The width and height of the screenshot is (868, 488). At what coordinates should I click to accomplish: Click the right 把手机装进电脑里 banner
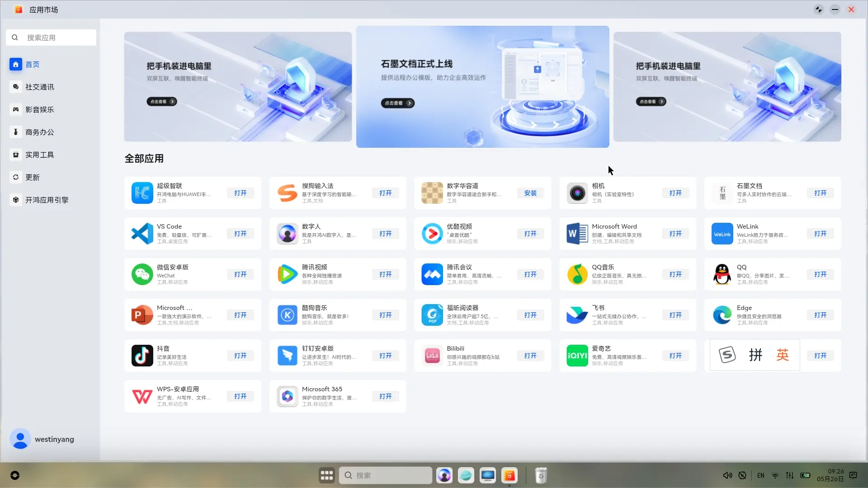coord(727,87)
